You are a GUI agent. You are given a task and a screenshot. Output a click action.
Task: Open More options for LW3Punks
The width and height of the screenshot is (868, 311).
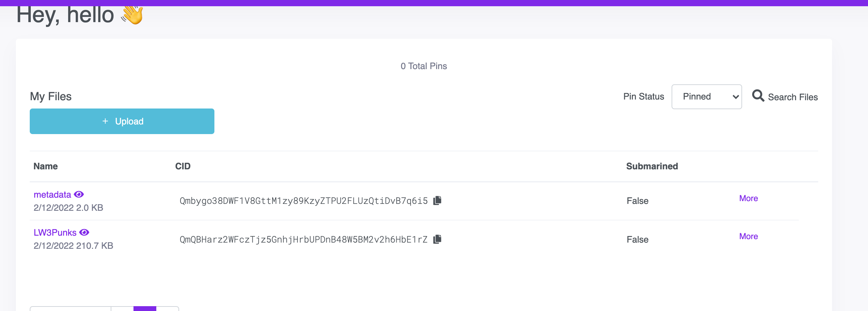pos(748,236)
